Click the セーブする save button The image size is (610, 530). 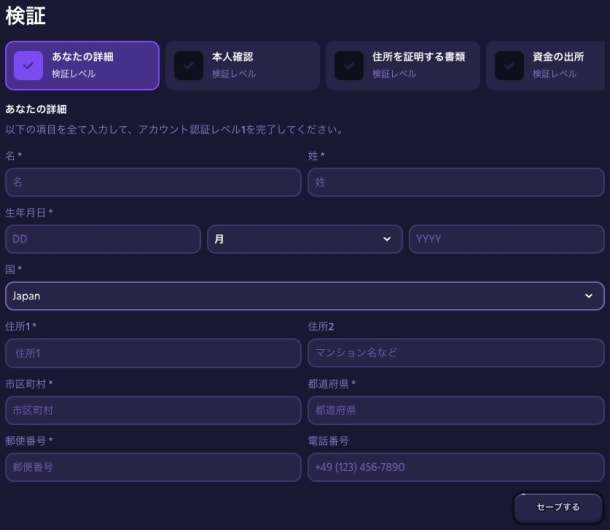(x=558, y=507)
